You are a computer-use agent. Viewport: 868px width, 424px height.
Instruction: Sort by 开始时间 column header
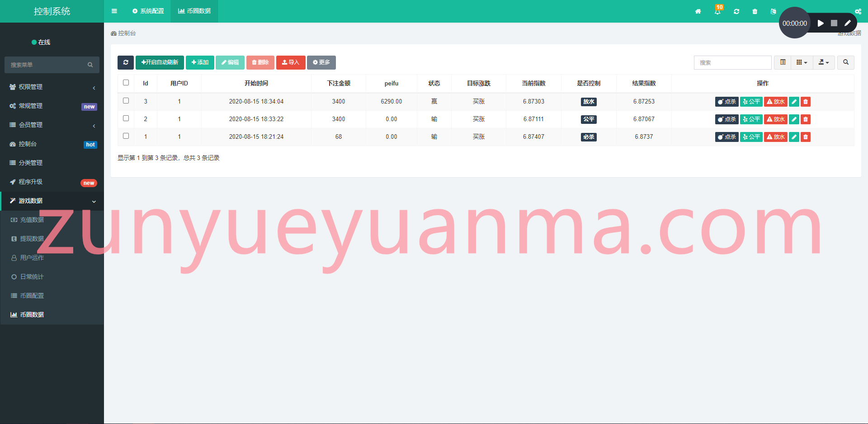pos(256,83)
